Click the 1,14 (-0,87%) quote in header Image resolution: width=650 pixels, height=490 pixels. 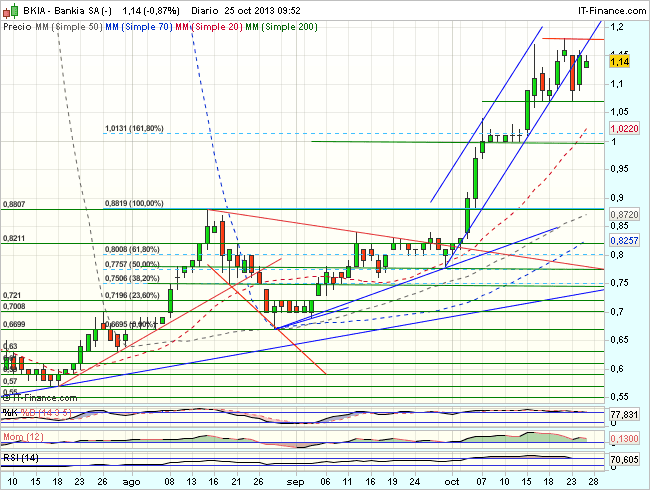(151, 11)
